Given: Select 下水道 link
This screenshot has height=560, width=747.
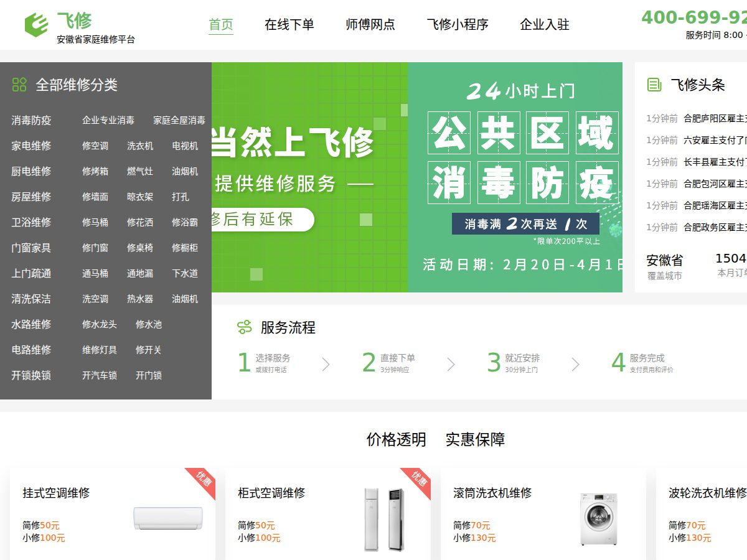Looking at the screenshot, I should click(185, 273).
